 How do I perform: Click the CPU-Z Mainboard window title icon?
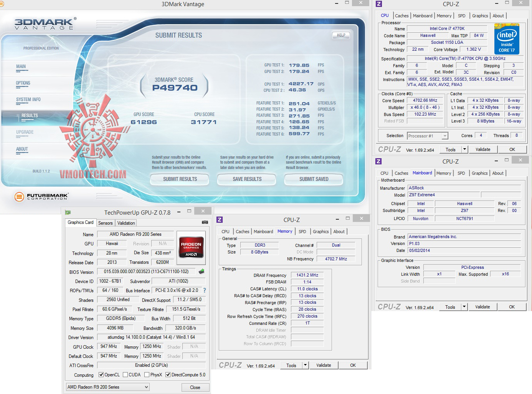point(378,161)
